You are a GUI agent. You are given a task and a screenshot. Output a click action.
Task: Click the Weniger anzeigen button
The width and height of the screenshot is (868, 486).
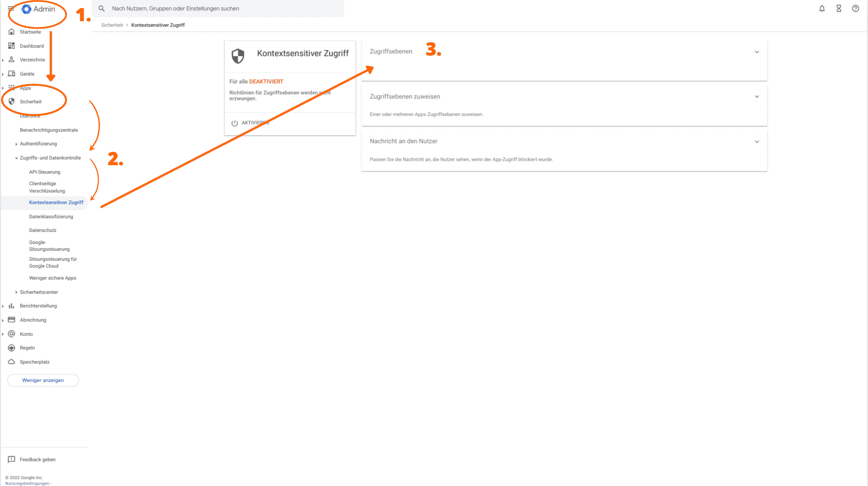(43, 380)
